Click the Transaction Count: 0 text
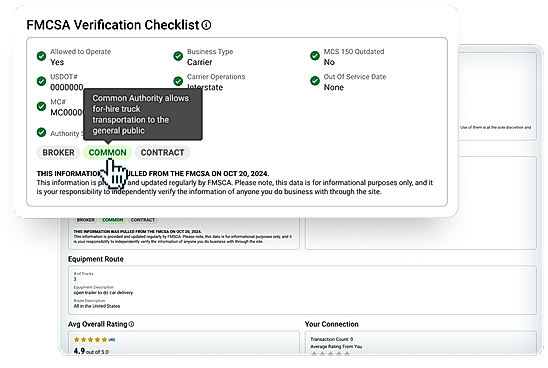The height and width of the screenshot is (368, 548). pyautogui.click(x=332, y=339)
